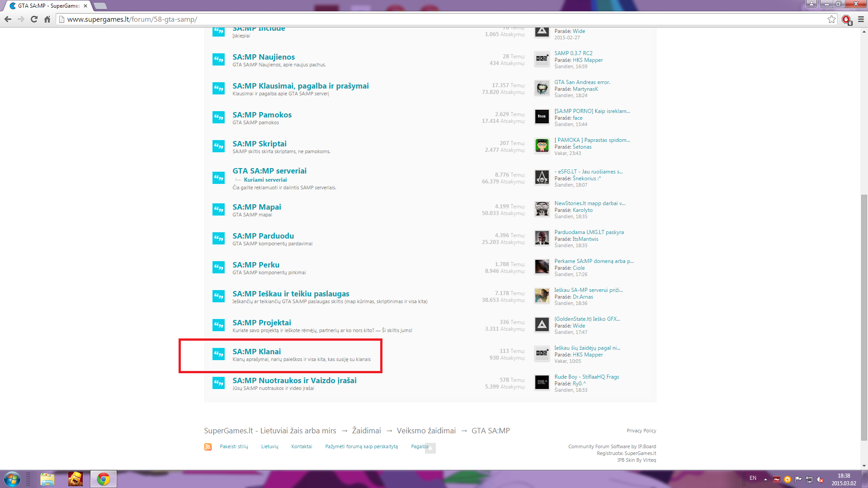Click the SA:MP Naujienos forum icon
This screenshot has width=868, height=488.
pyautogui.click(x=218, y=60)
